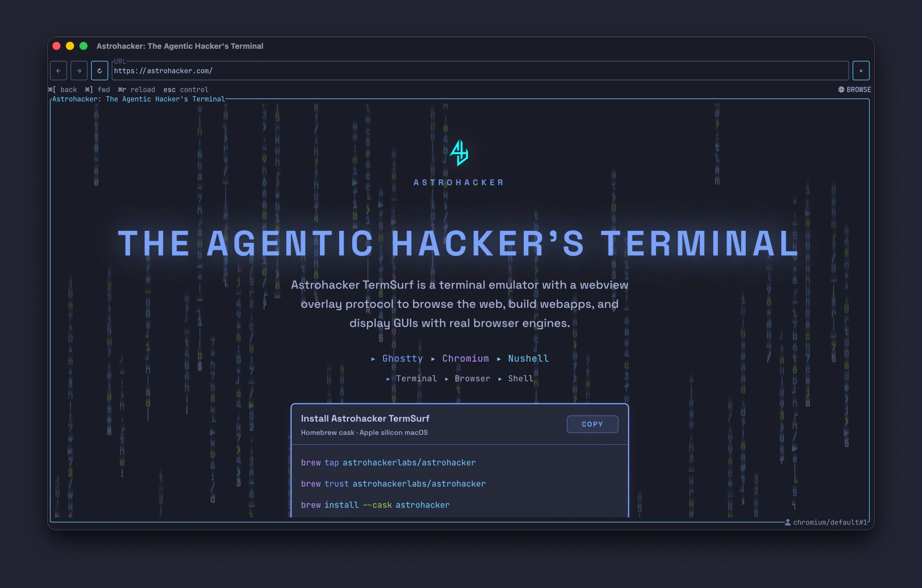922x588 pixels.
Task: Click the 'Astrohacker TermSurf is a terminal emulator' description
Action: [460, 304]
